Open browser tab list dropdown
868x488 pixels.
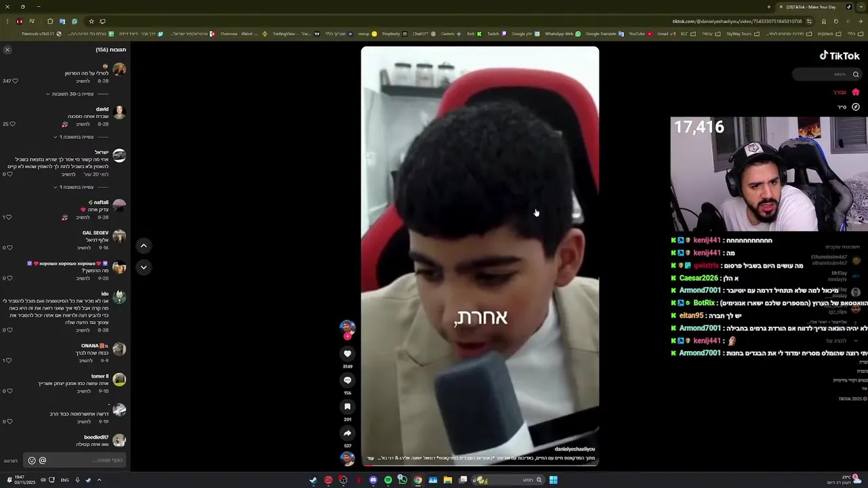[861, 7]
